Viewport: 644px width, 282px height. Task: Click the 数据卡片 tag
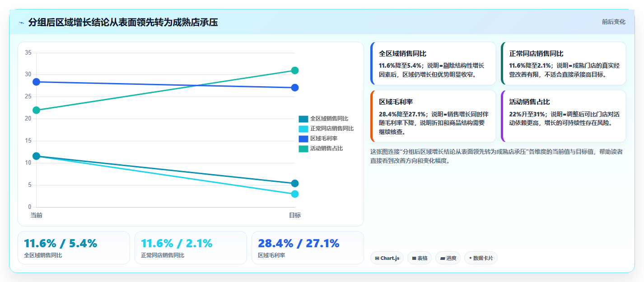(x=481, y=258)
